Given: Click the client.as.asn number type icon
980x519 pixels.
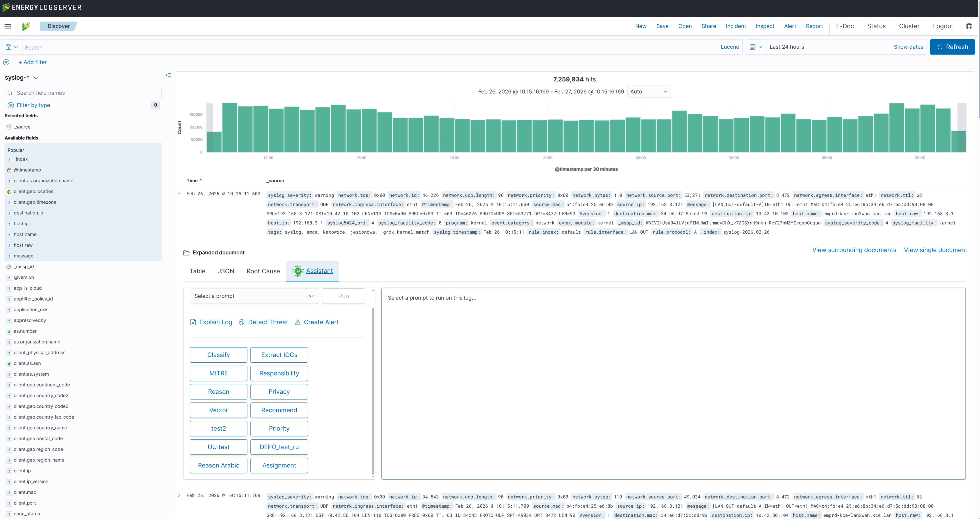Looking at the screenshot, I should click(x=9, y=364).
